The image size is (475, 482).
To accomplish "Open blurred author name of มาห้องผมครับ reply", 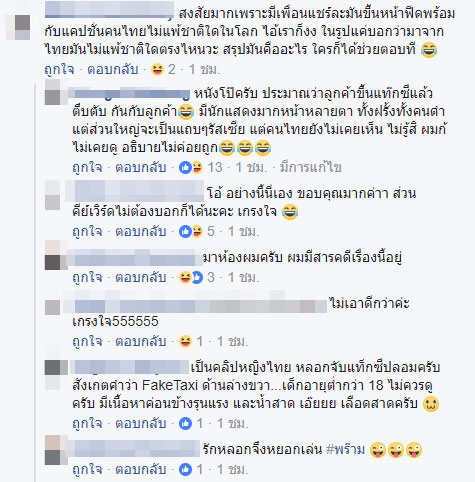I will click(x=135, y=258).
